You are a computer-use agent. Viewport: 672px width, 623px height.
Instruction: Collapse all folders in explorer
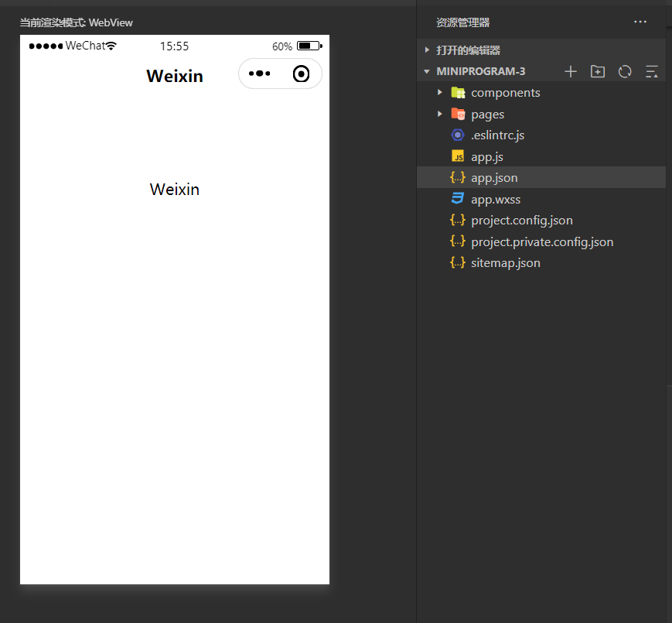pyautogui.click(x=651, y=72)
